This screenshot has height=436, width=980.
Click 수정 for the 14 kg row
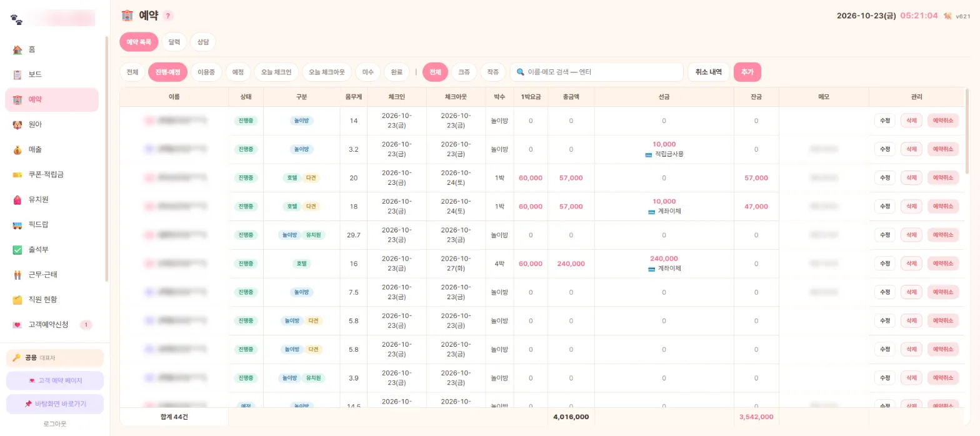pos(884,121)
